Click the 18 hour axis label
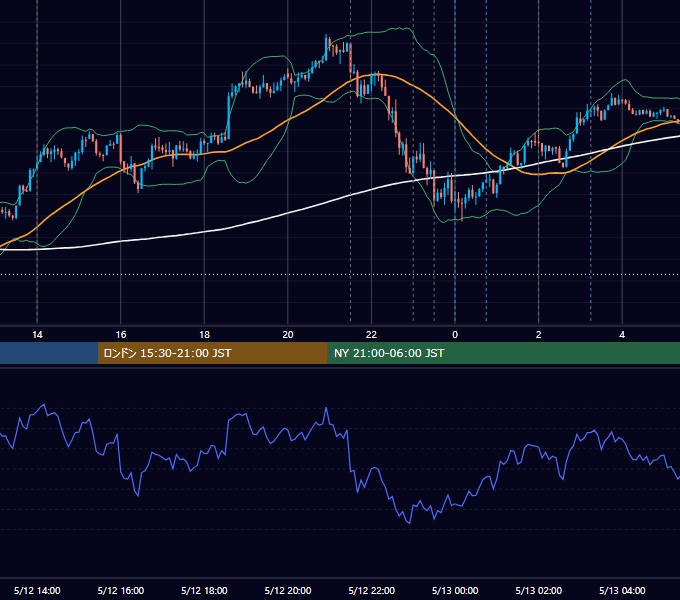Screen dimensions: 680x600 click(x=204, y=335)
